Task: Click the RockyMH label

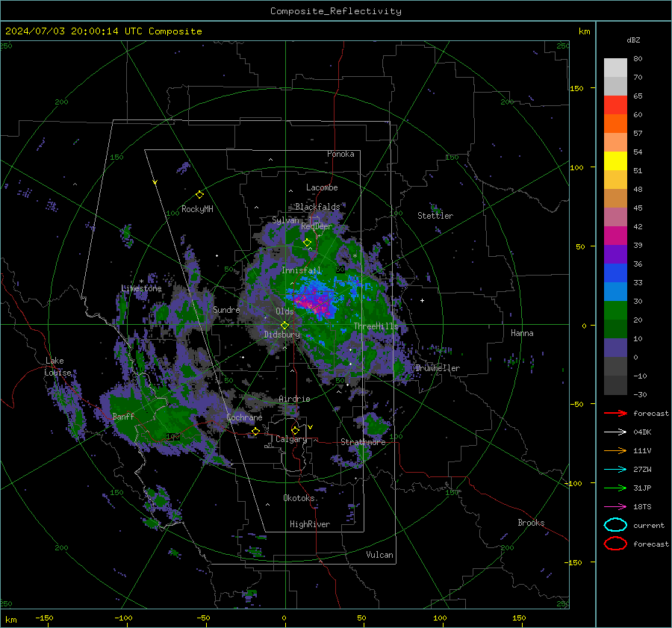Action: point(197,209)
